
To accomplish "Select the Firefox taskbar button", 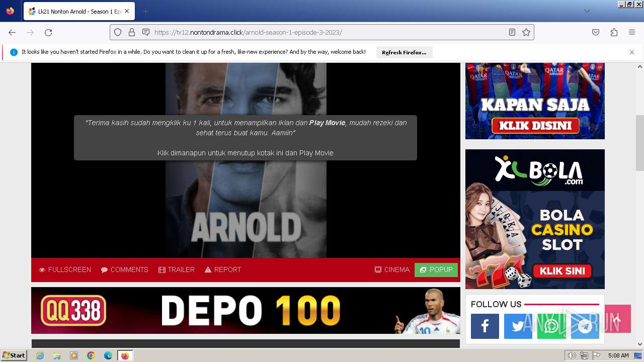I will [x=125, y=355].
